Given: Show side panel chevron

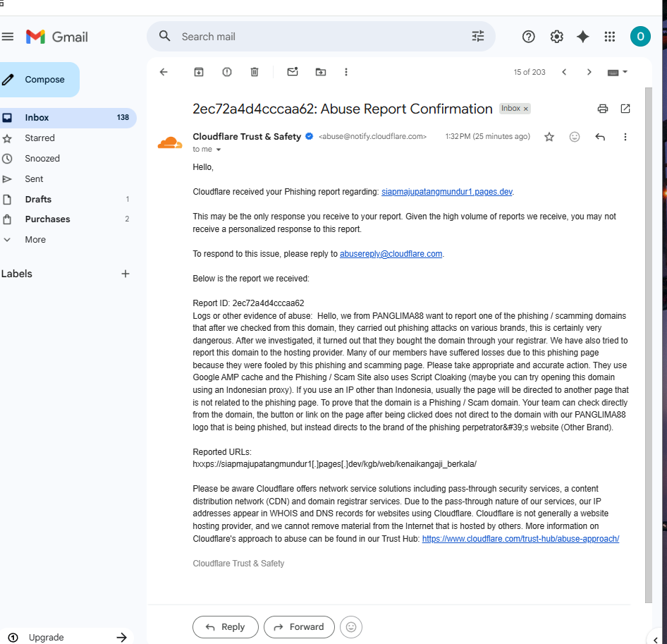Looking at the screenshot, I should tap(656, 640).
